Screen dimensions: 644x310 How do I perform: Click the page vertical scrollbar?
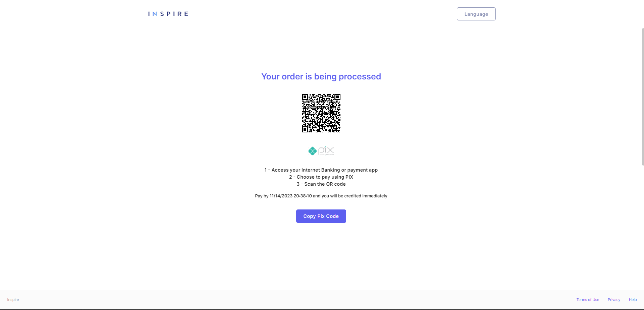click(643, 97)
